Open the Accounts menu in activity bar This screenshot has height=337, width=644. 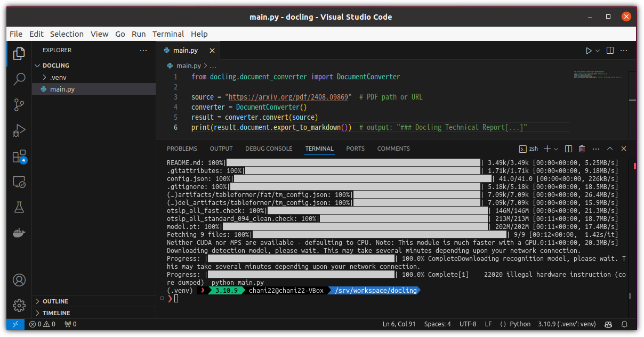[x=19, y=280]
